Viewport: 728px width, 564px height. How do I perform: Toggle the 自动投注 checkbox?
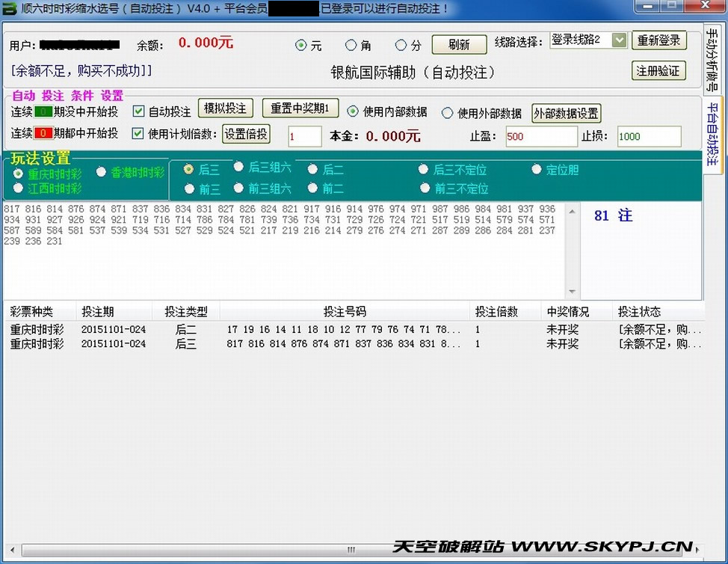(x=138, y=111)
